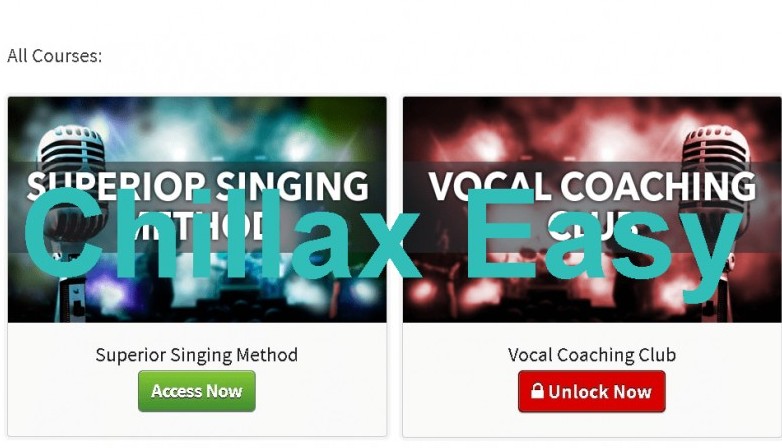Click the SUPERIOR SINGING banner text in image

coord(197,186)
